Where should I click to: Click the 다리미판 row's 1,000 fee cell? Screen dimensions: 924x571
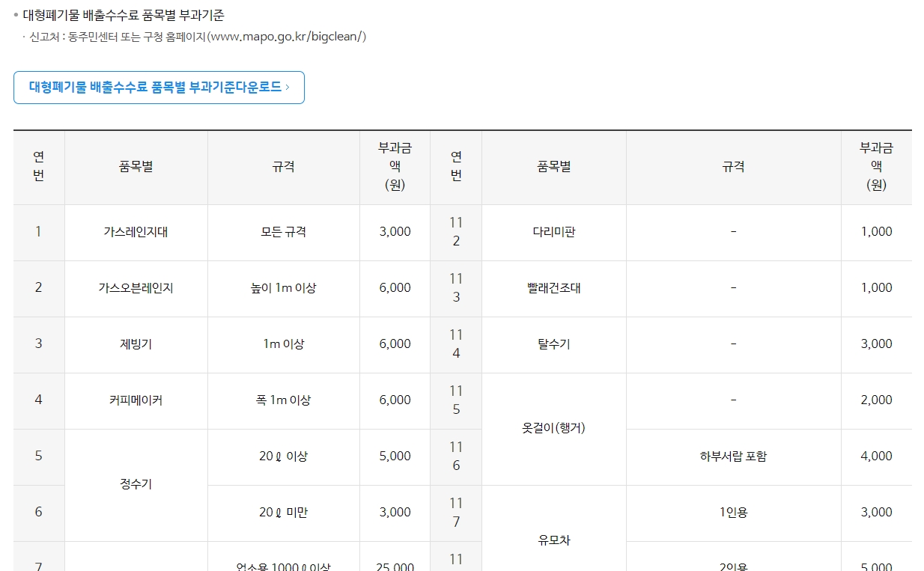(876, 232)
